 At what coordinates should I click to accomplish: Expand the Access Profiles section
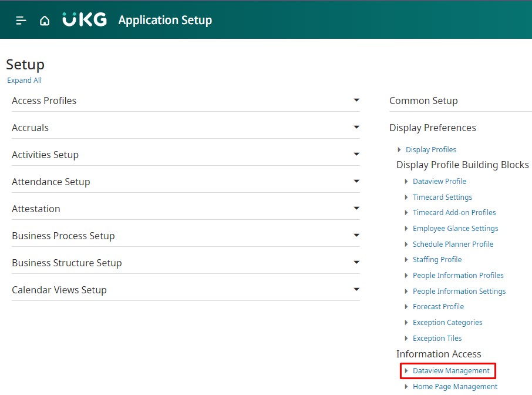coord(356,101)
